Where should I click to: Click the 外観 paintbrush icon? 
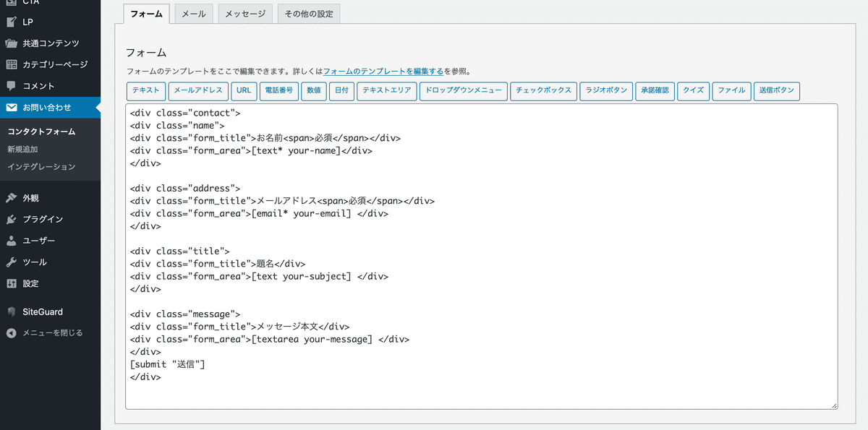click(x=12, y=198)
